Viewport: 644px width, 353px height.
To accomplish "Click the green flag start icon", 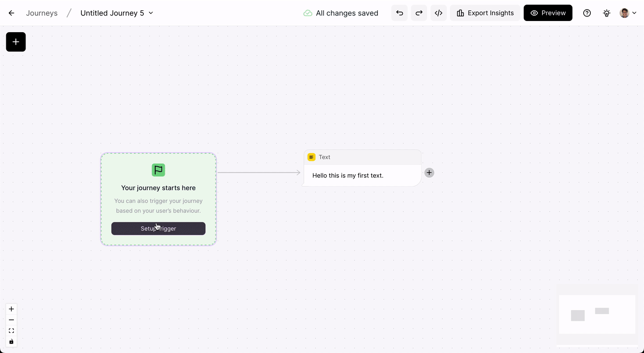I will click(x=158, y=170).
